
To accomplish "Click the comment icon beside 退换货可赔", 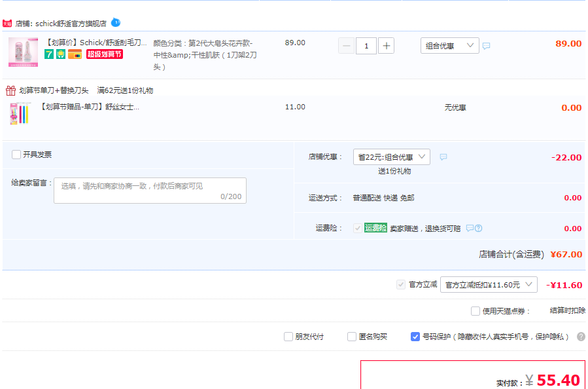I will [470, 229].
